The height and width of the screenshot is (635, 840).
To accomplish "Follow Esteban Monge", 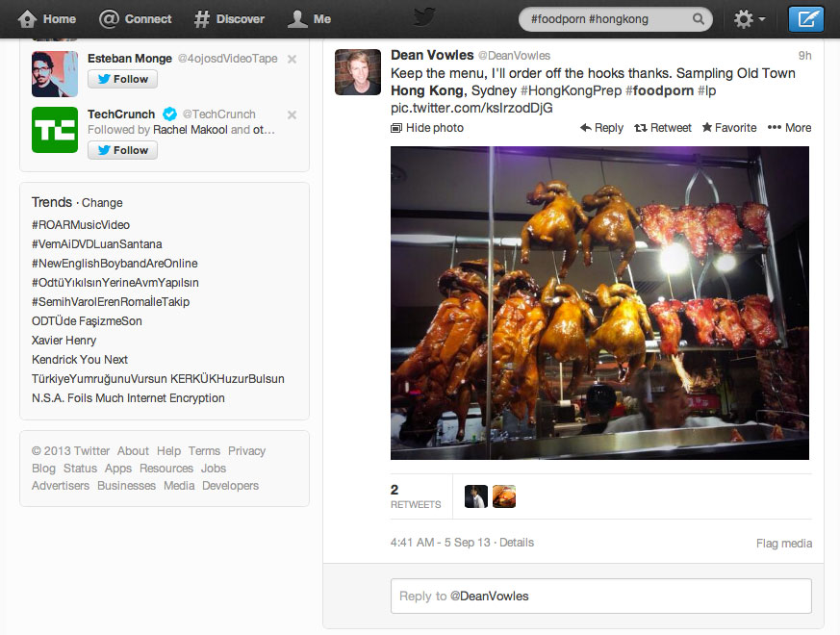I will (x=122, y=79).
